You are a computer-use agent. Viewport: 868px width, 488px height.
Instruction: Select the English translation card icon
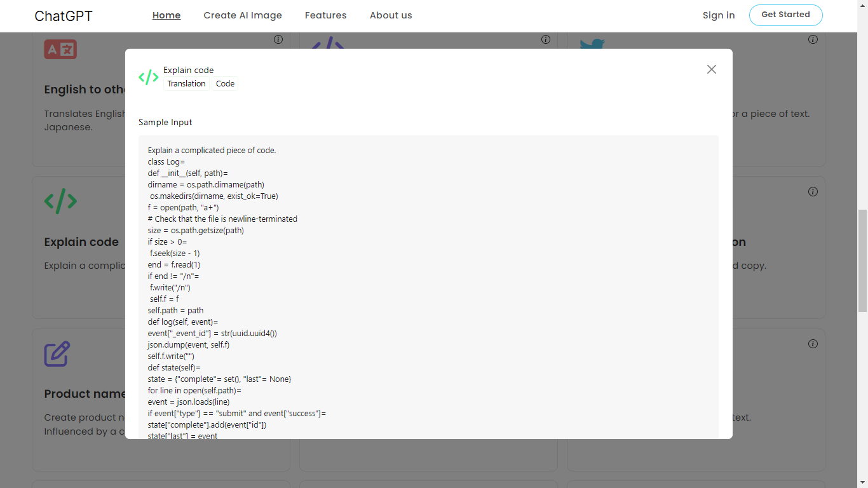point(60,48)
